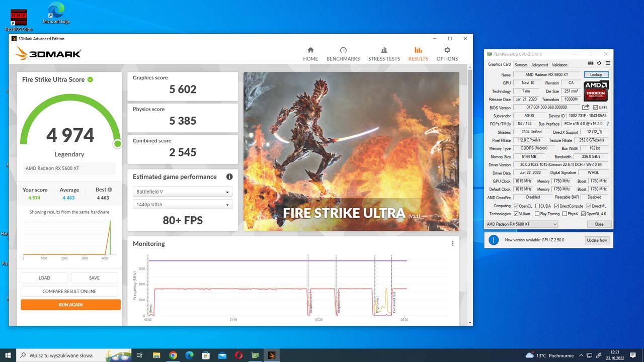644x362 pixels.
Task: Open Opera browser from taskbar
Action: click(x=238, y=355)
